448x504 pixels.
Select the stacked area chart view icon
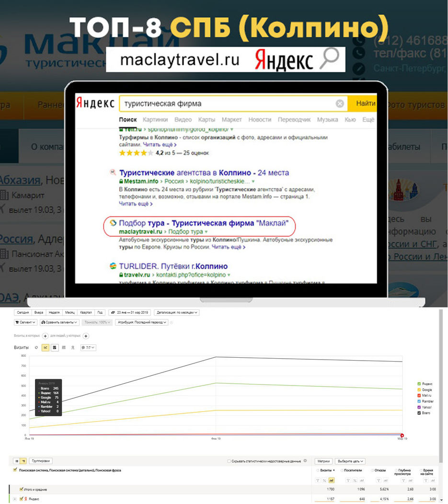click(x=55, y=348)
